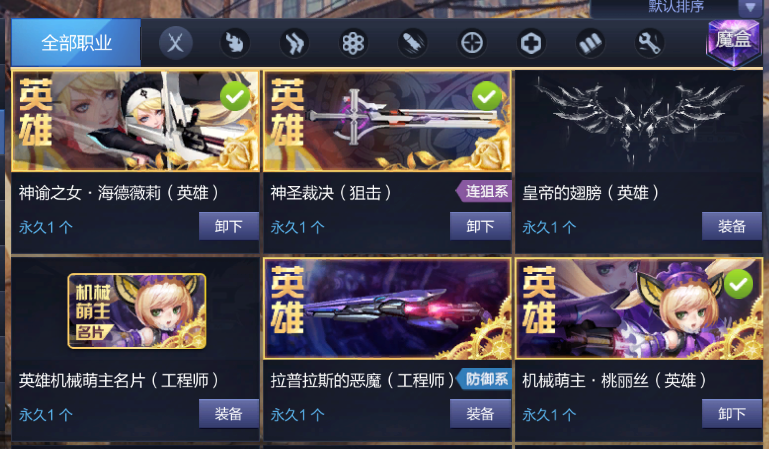Click the 连狙系 tag label
This screenshot has width=769, height=449.
point(484,191)
